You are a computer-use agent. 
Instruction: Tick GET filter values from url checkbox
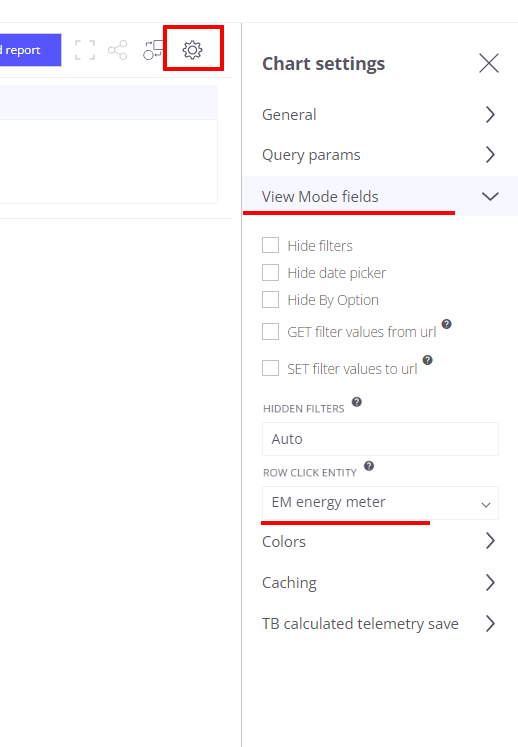pos(270,332)
